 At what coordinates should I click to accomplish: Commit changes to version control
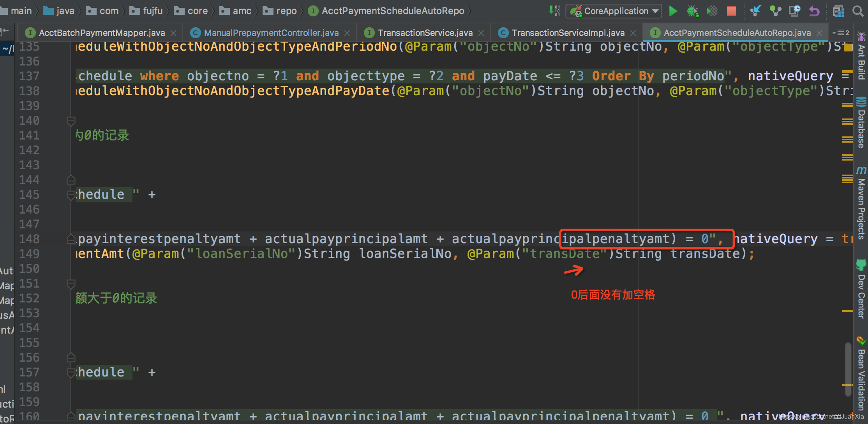pyautogui.click(x=775, y=11)
